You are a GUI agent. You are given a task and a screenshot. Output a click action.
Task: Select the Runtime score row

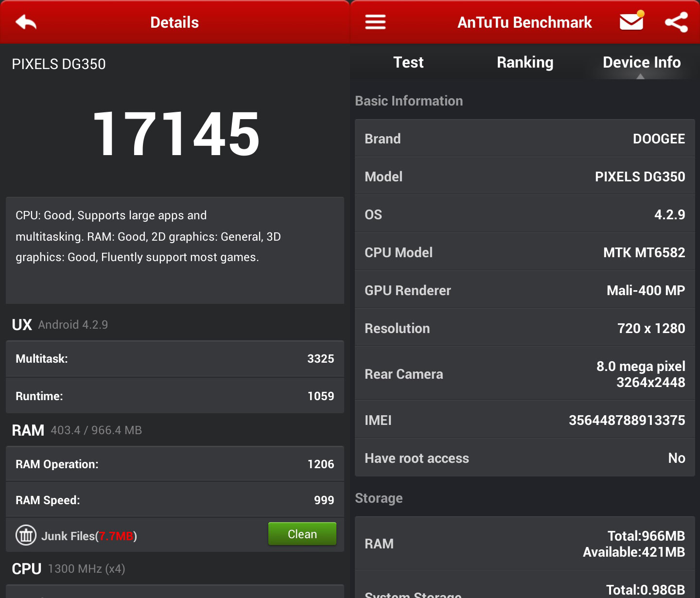(x=175, y=396)
